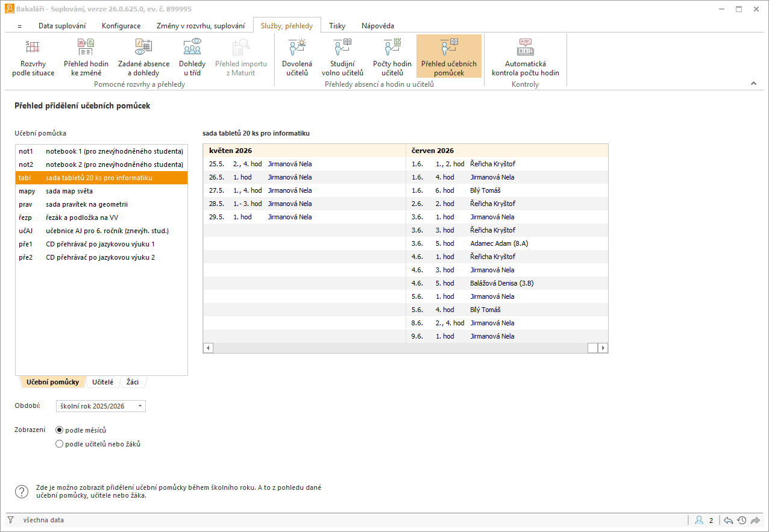This screenshot has width=769, height=532.
Task: Click the undo arrow in status bar
Action: pos(728,520)
